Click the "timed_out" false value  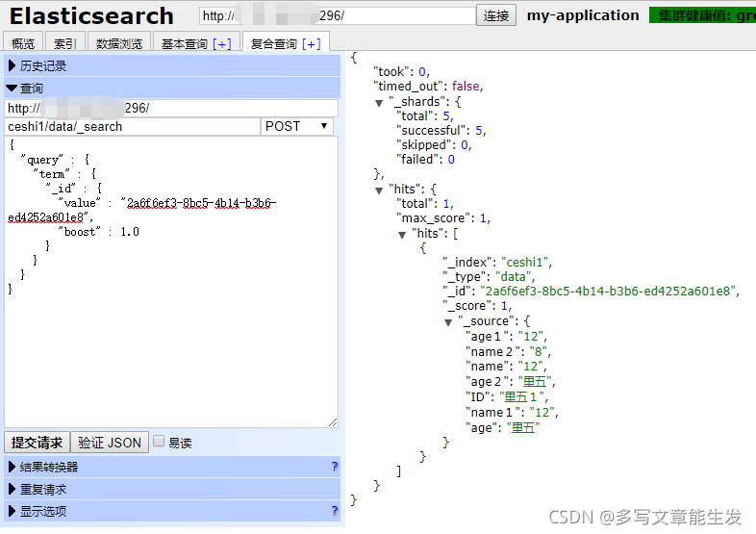466,86
